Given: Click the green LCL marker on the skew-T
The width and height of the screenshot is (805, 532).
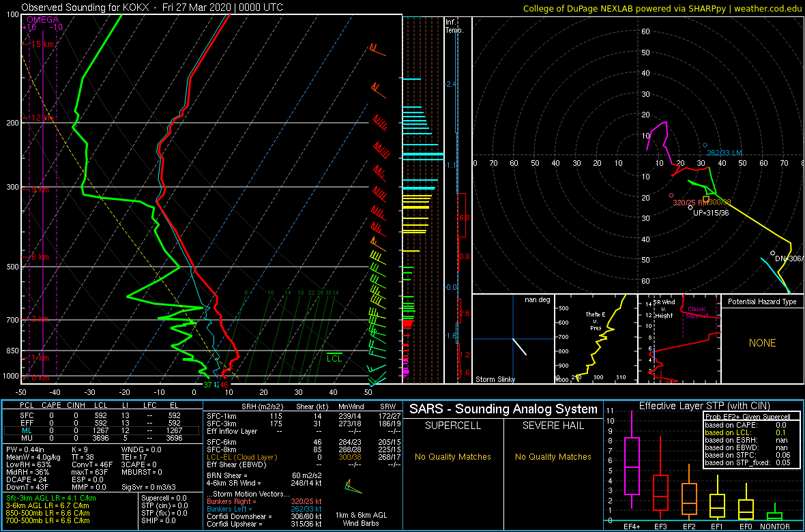Looking at the screenshot, I should point(334,358).
